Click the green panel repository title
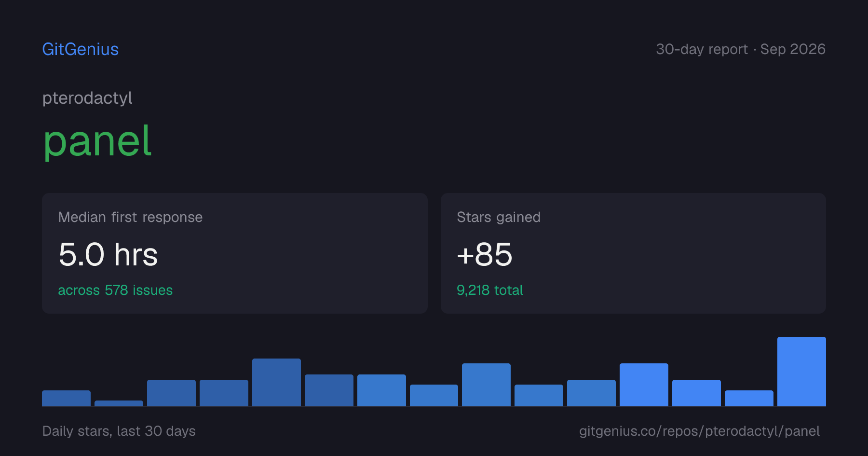This screenshot has width=868, height=456. click(x=97, y=141)
